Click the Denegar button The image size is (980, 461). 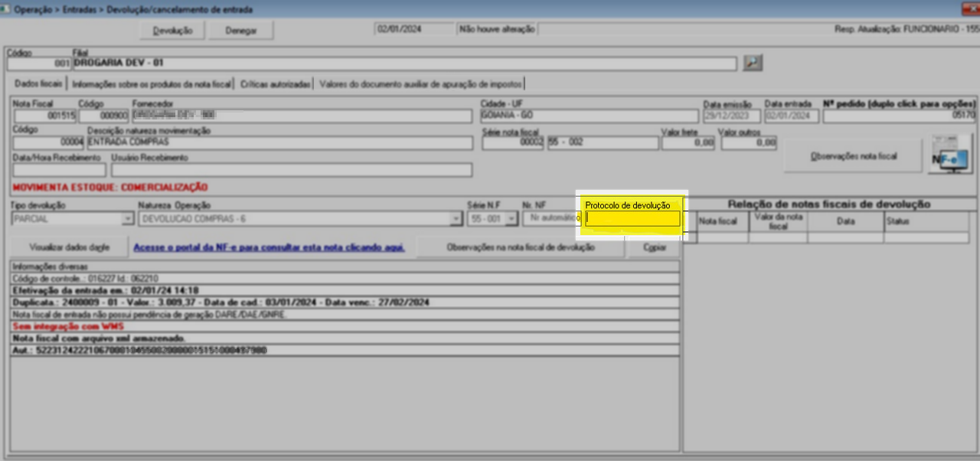click(x=240, y=31)
